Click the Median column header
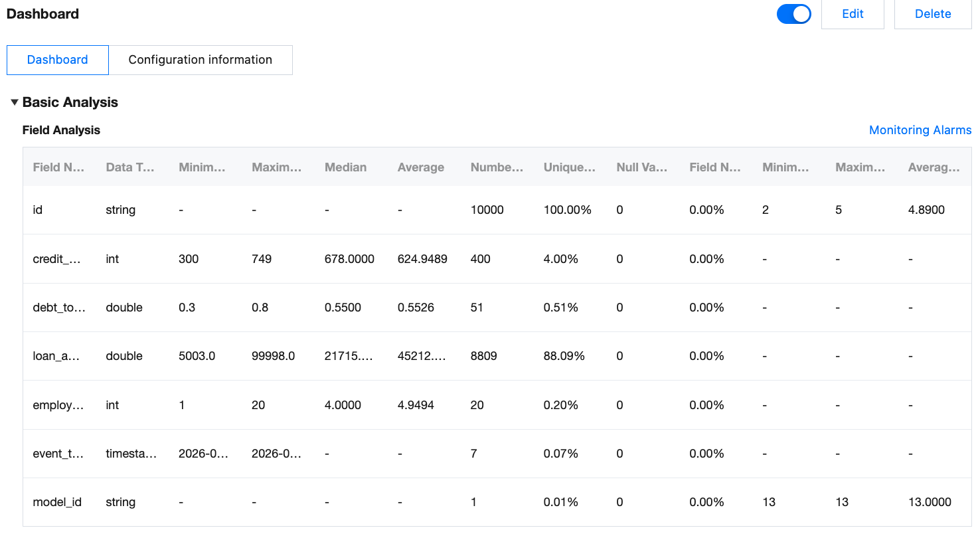The width and height of the screenshot is (980, 534). [345, 167]
